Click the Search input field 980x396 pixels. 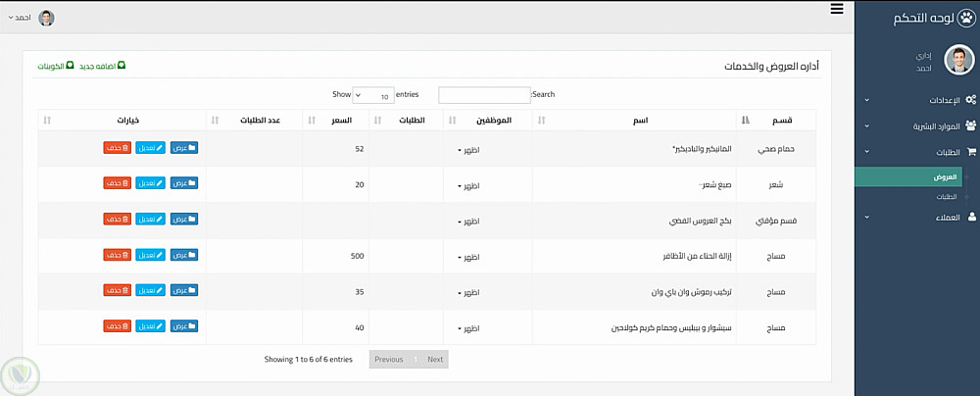[x=484, y=95]
